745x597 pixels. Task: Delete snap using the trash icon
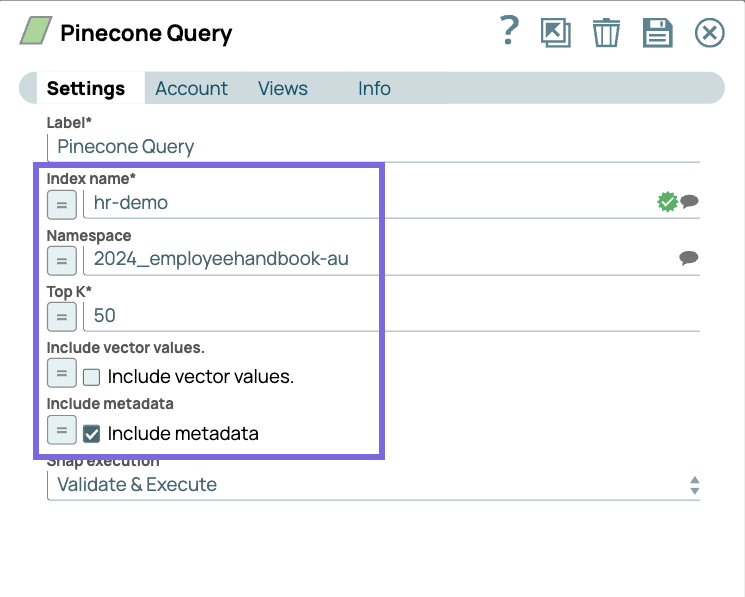click(x=606, y=33)
